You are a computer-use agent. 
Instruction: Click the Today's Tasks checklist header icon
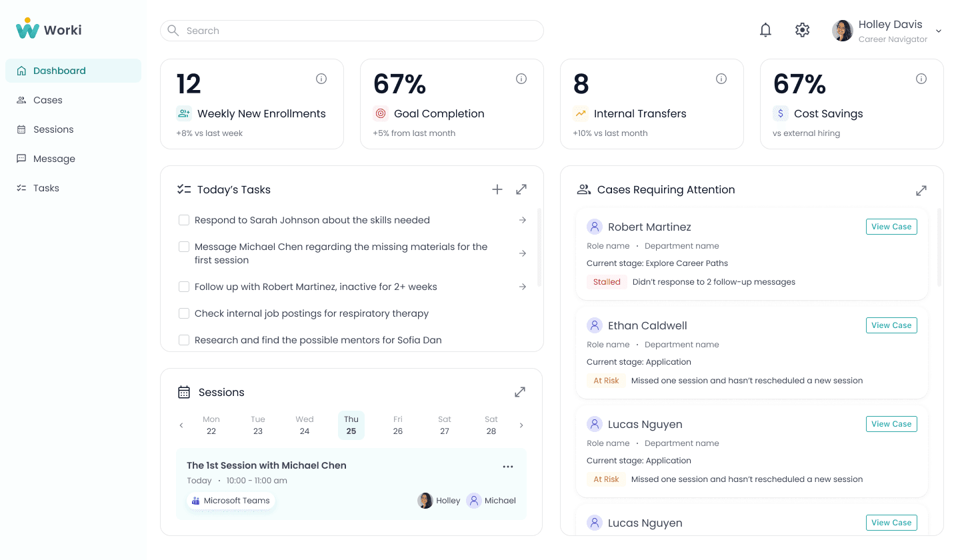point(184,189)
